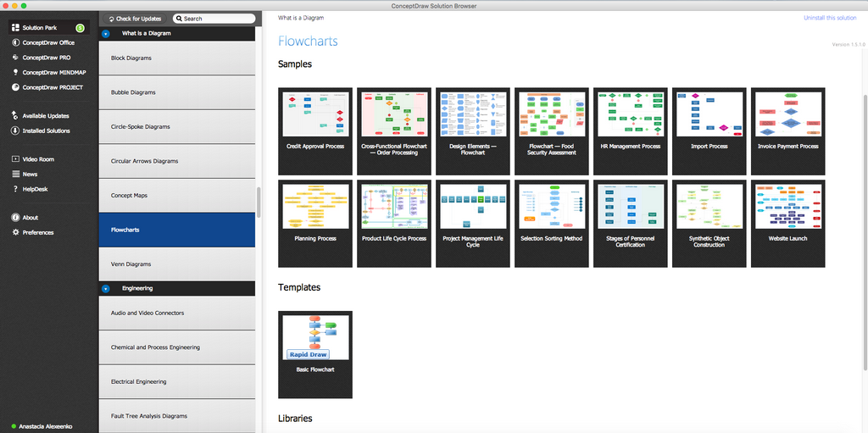
Task: Select Flowcharts in solutions list
Action: [x=177, y=230]
